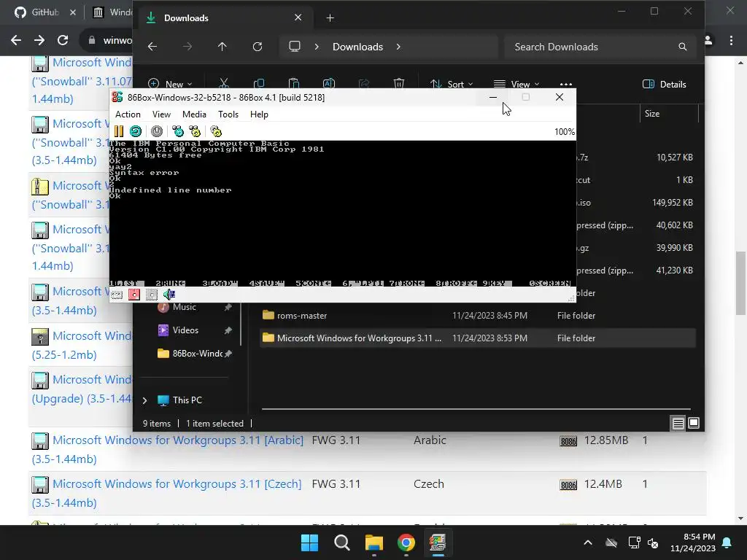
Task: Go up one folder in File Explorer
Action: coord(222,47)
